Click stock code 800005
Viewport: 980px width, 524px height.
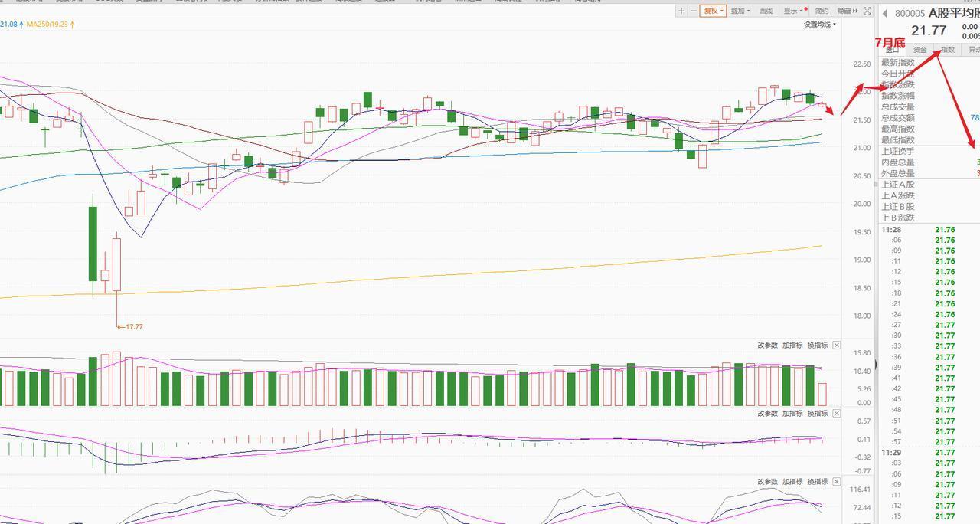pos(910,14)
